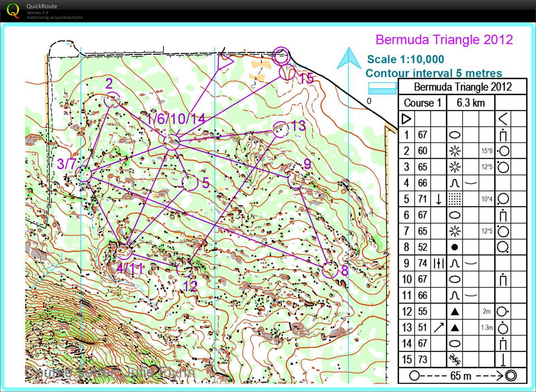536x392 pixels.
Task: Click the magenta Bermuda Triangle 2012 title
Action: click(x=444, y=40)
